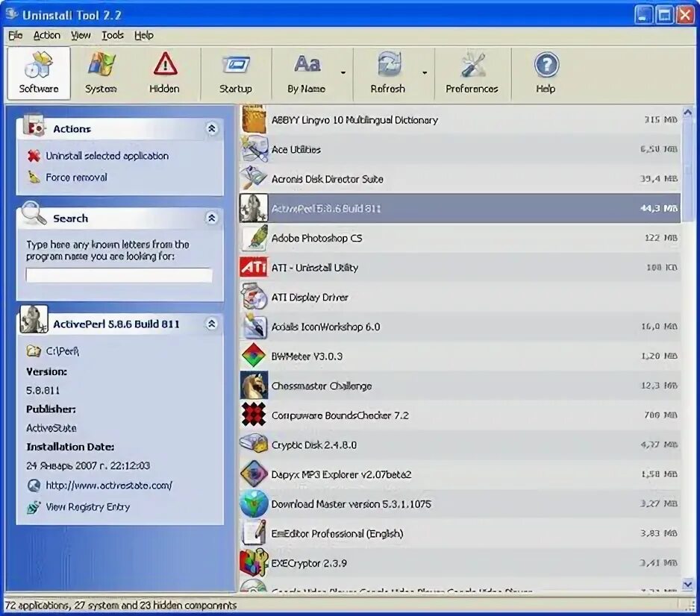
Task: Open the C:\Perl install folder link
Action: [63, 351]
